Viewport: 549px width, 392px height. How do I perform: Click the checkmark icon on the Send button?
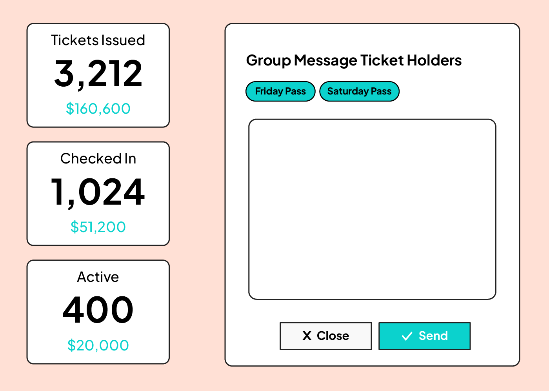tap(407, 336)
